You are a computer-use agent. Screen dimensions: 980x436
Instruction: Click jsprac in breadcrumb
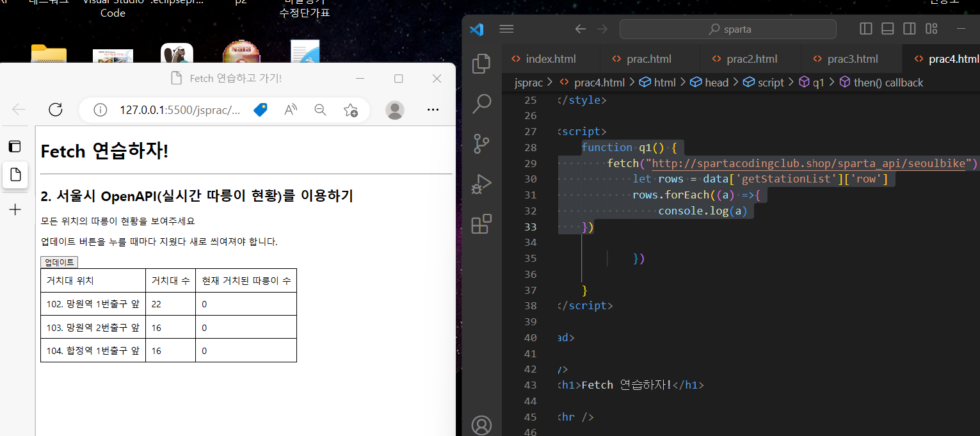point(529,83)
